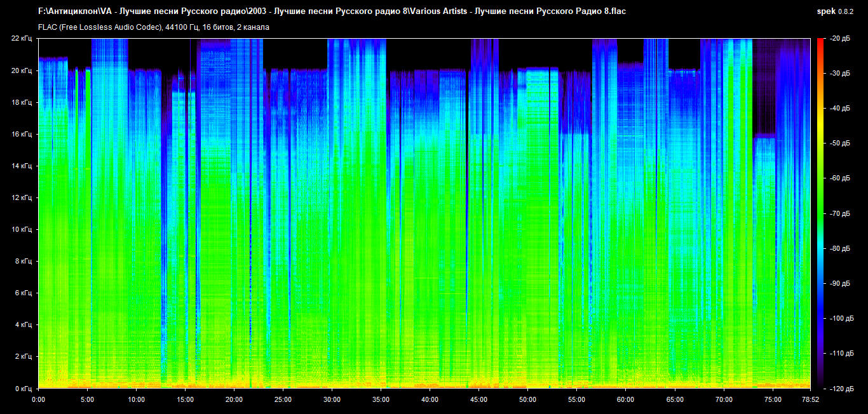Click the -20 дБ scale label

841,39
